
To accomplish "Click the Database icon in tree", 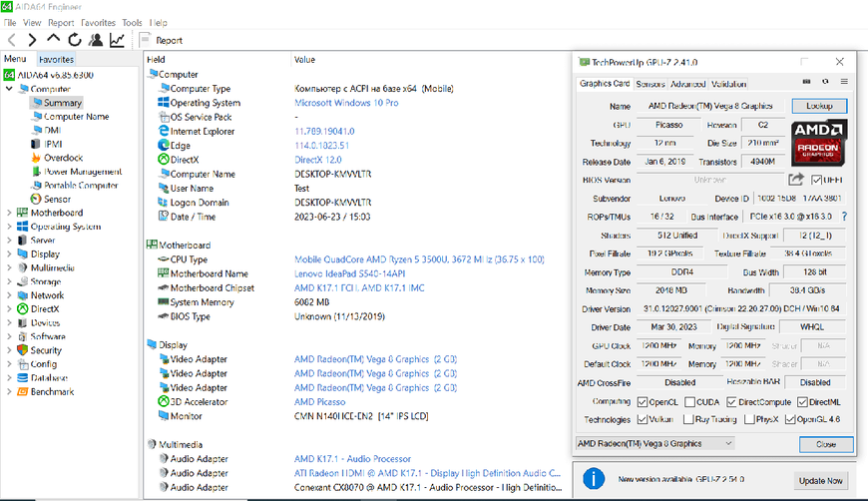I will coord(22,377).
